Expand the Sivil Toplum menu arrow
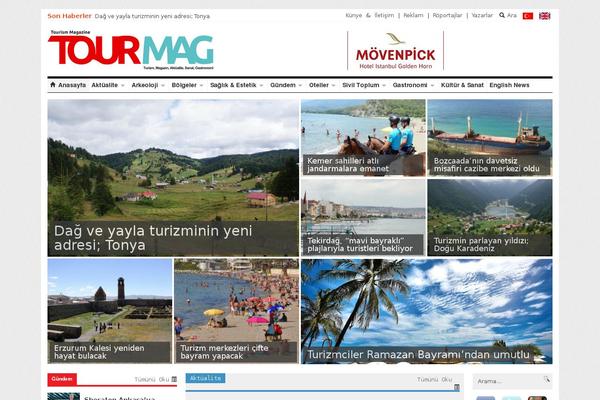The image size is (600, 400). point(384,85)
